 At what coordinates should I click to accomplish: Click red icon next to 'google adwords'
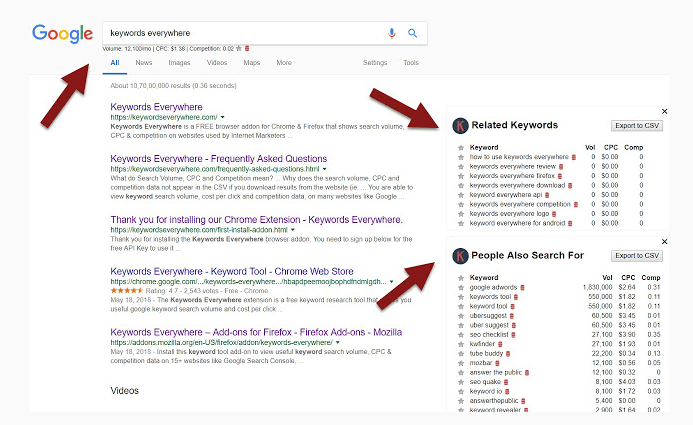point(522,288)
